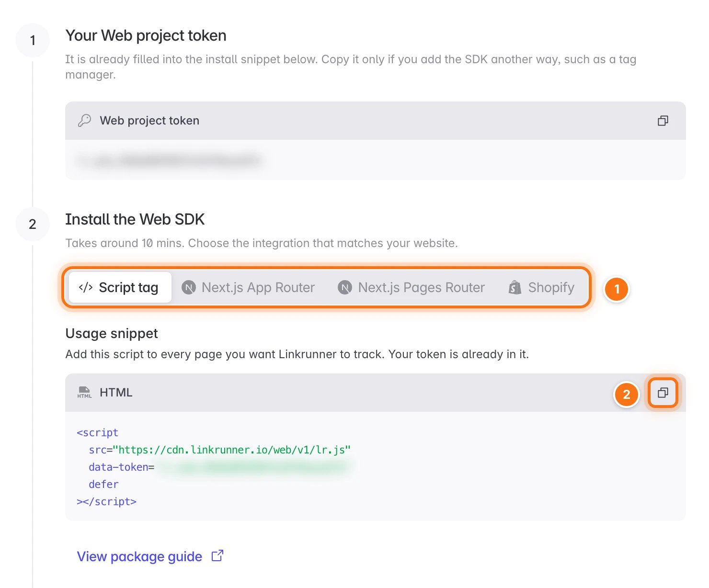Copy the Web project token
Screen dimensions: 709x588
[663, 121]
